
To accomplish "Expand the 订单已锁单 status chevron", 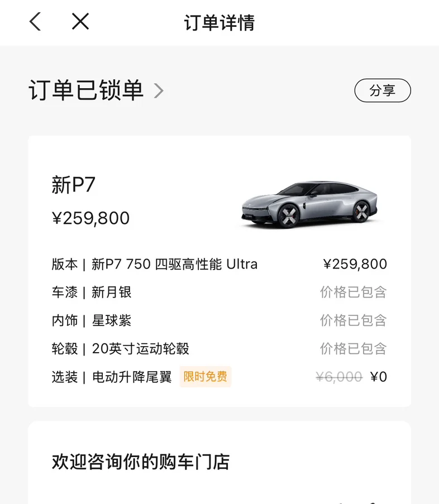I will tap(159, 90).
